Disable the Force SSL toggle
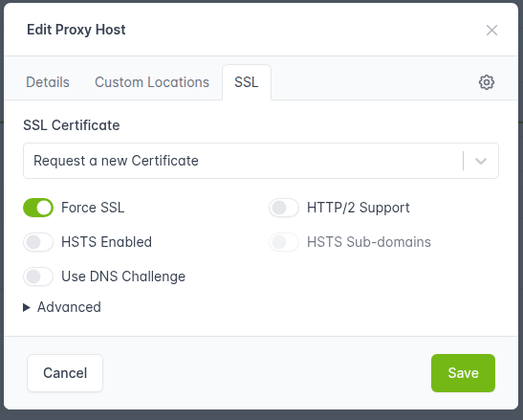Viewport: 523px width, 420px height. pos(38,208)
